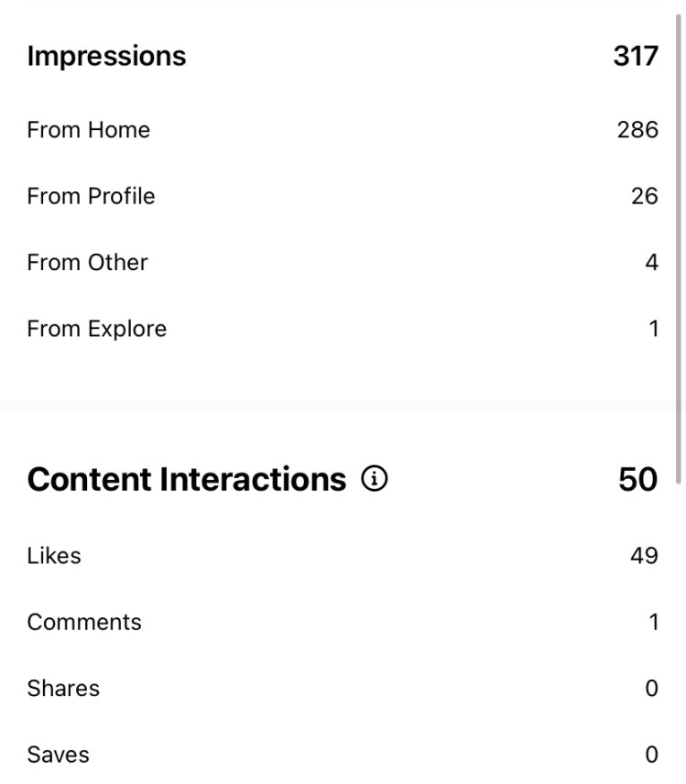Click the From Profile count 26
The width and height of the screenshot is (686, 784).
coord(645,196)
